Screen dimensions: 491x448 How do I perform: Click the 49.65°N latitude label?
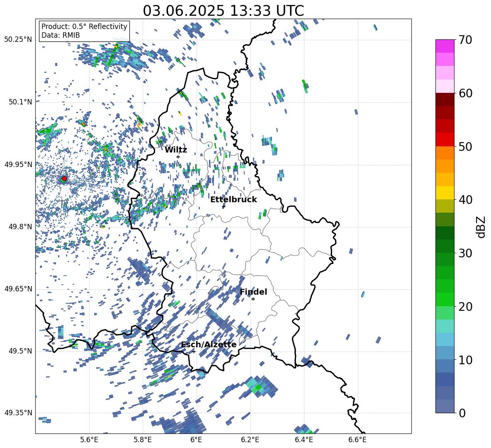click(x=18, y=289)
